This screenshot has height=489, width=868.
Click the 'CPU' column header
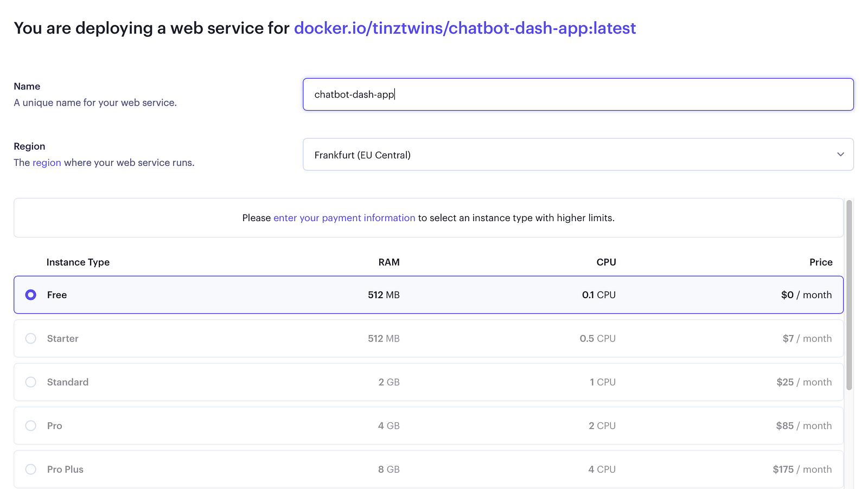(607, 262)
